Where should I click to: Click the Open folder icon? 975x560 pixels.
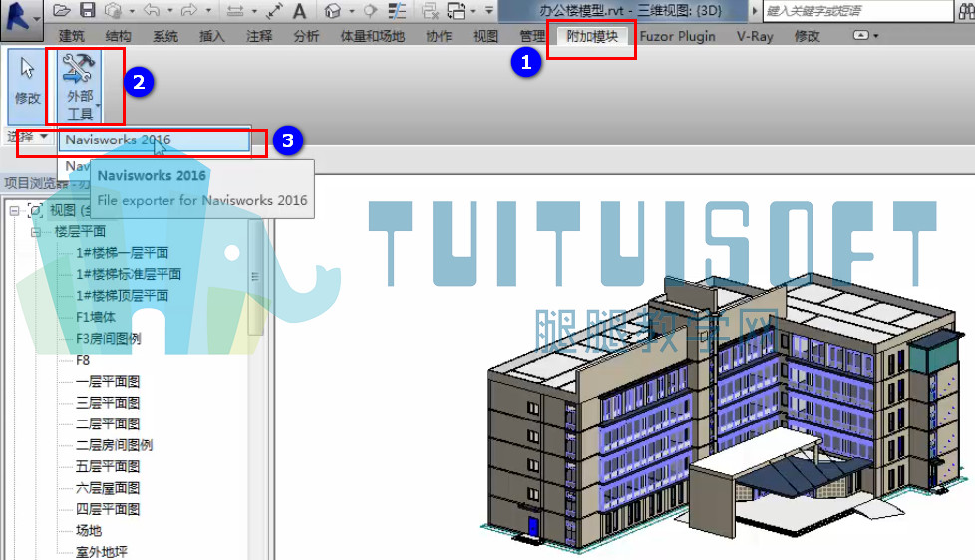point(61,11)
